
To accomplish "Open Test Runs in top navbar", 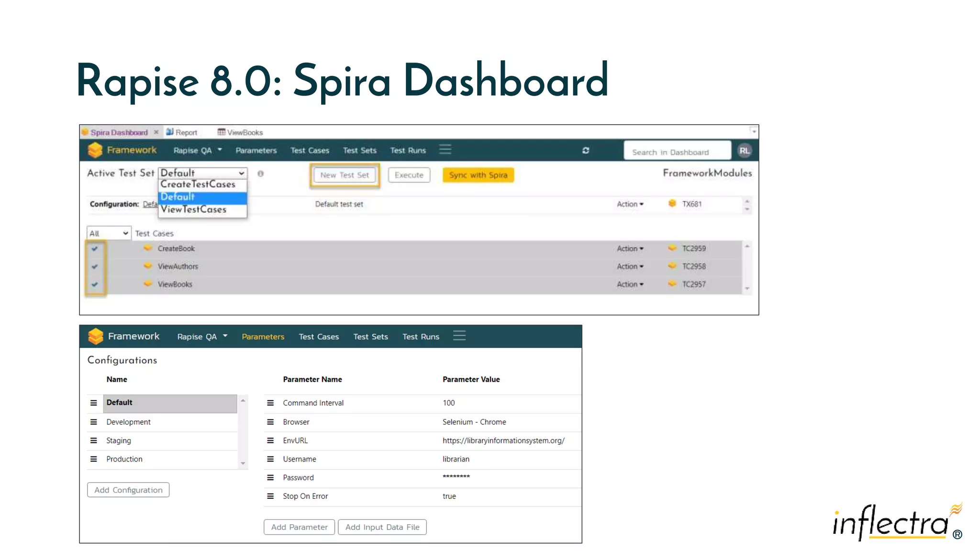I will click(x=408, y=150).
